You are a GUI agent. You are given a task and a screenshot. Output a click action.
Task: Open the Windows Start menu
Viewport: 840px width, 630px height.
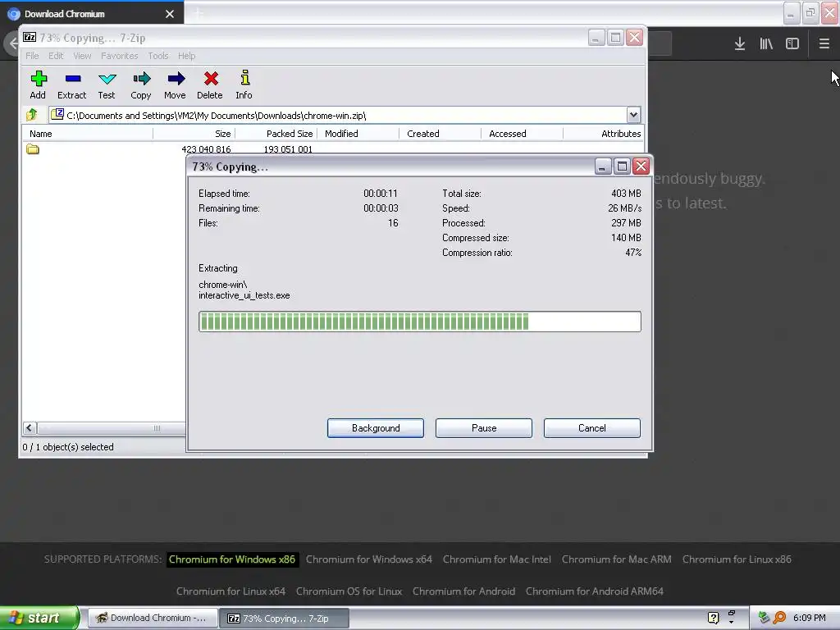[x=39, y=618]
